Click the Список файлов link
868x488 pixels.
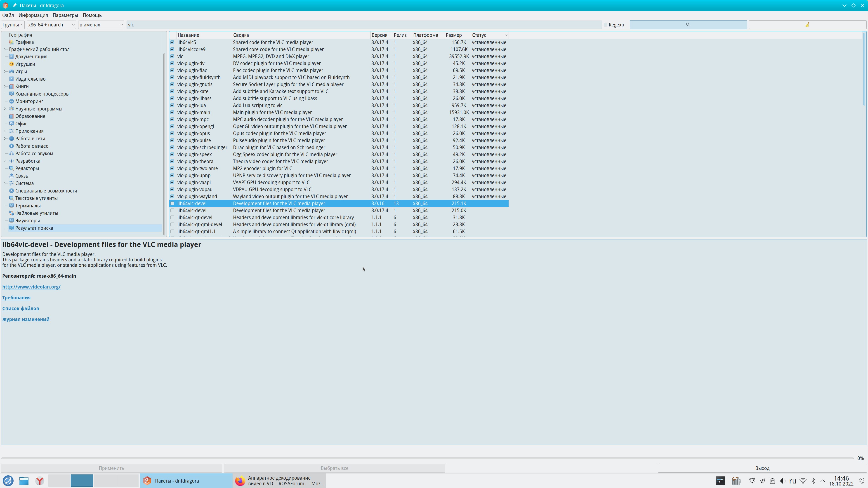point(21,308)
